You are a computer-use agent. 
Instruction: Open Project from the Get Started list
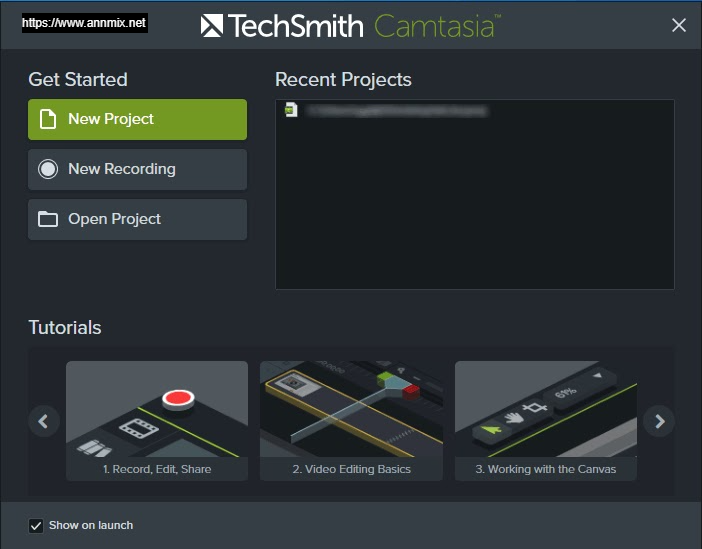(137, 219)
